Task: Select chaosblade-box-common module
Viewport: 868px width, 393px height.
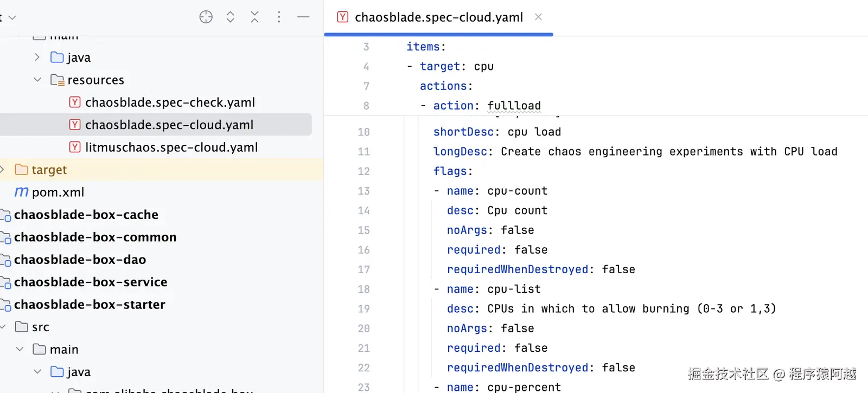Action: 95,237
